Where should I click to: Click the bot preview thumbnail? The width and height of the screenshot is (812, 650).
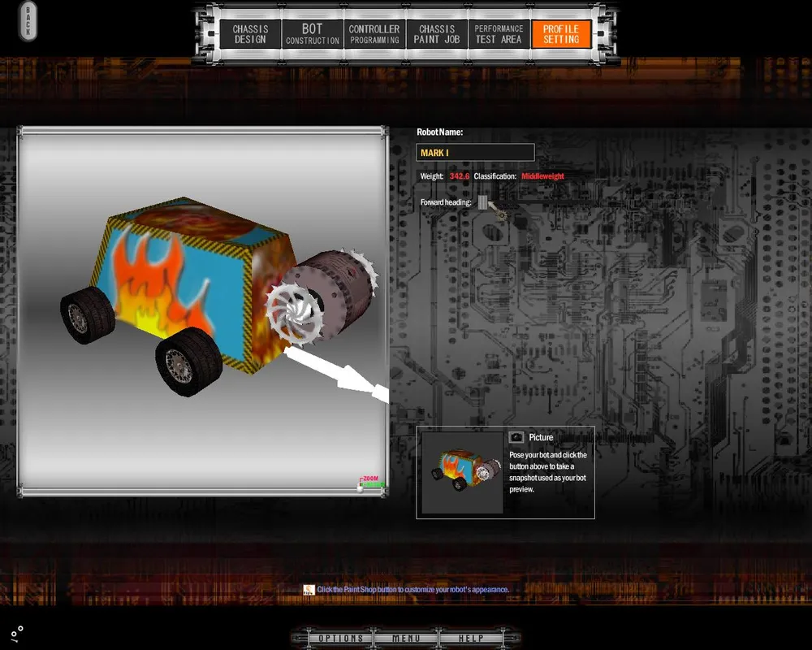coord(462,472)
